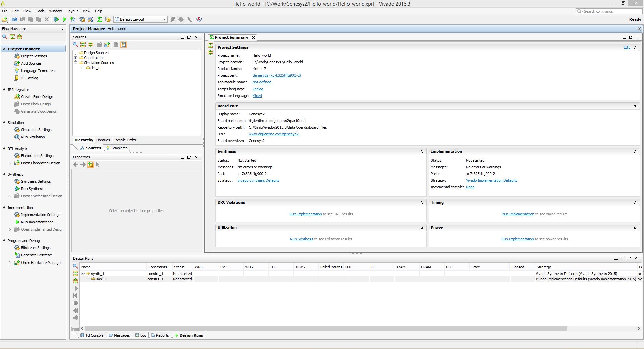The height and width of the screenshot is (349, 644).
Task: Collapse the Synthesis summary section
Action: 422,152
